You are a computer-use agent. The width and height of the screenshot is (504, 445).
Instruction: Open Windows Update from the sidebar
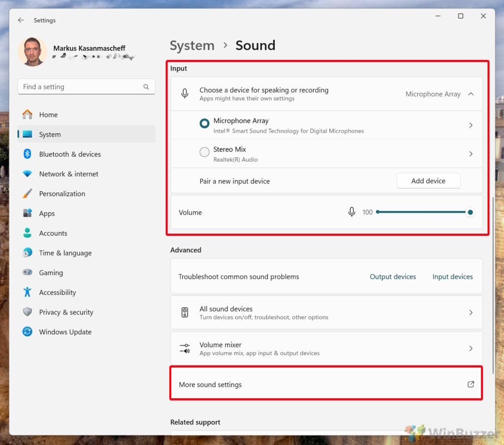point(27,332)
